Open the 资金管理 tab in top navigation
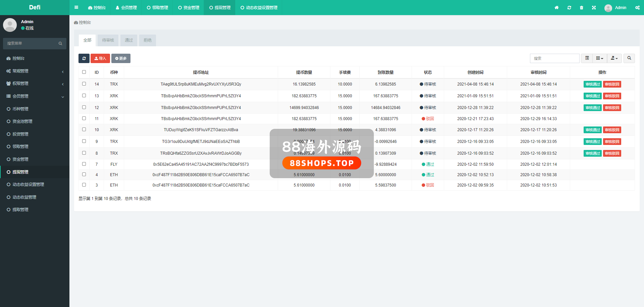Image resolution: width=644 pixels, height=307 pixels. pos(189,8)
